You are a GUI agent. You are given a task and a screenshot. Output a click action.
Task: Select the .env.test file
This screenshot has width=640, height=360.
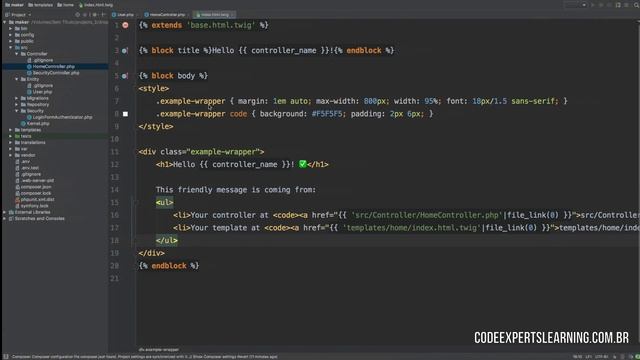click(27, 168)
